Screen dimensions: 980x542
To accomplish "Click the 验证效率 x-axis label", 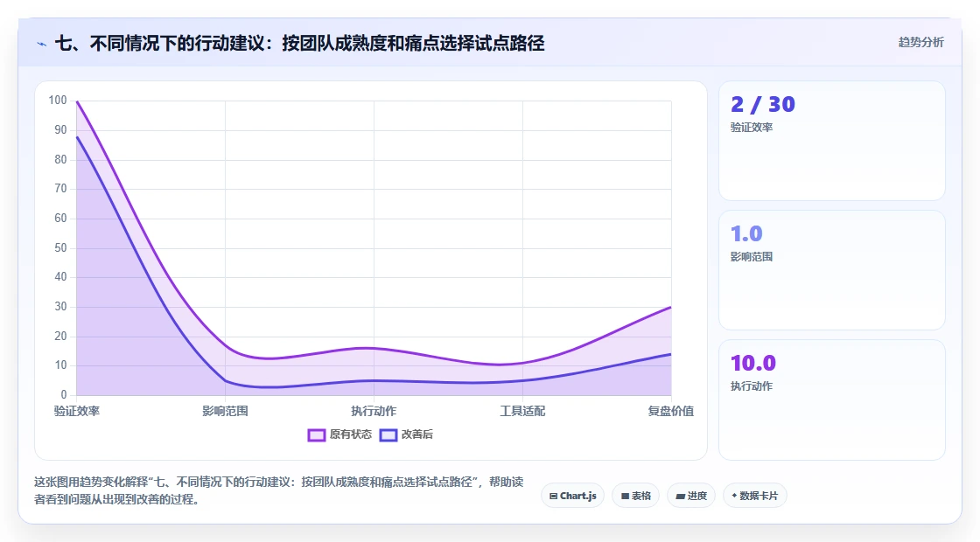I will (77, 411).
